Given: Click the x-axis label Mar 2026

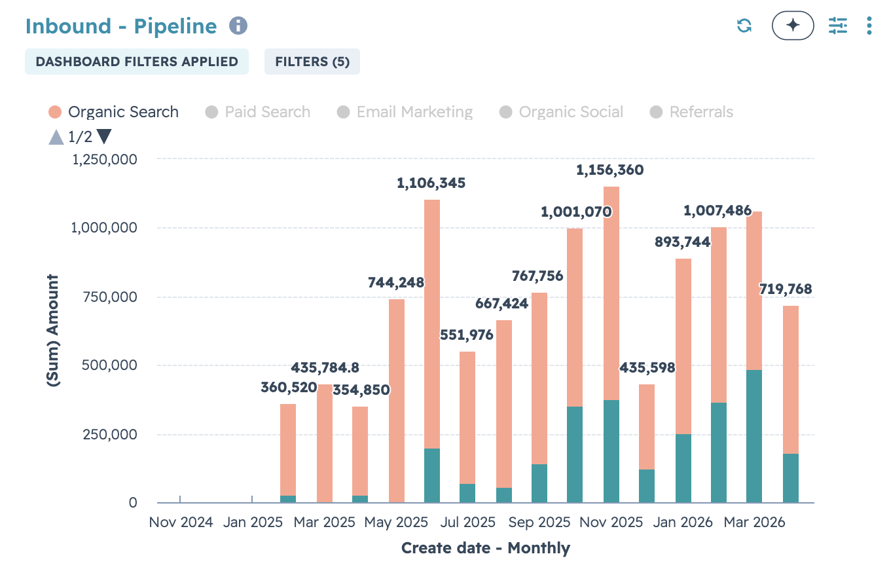Looking at the screenshot, I should [x=754, y=523].
